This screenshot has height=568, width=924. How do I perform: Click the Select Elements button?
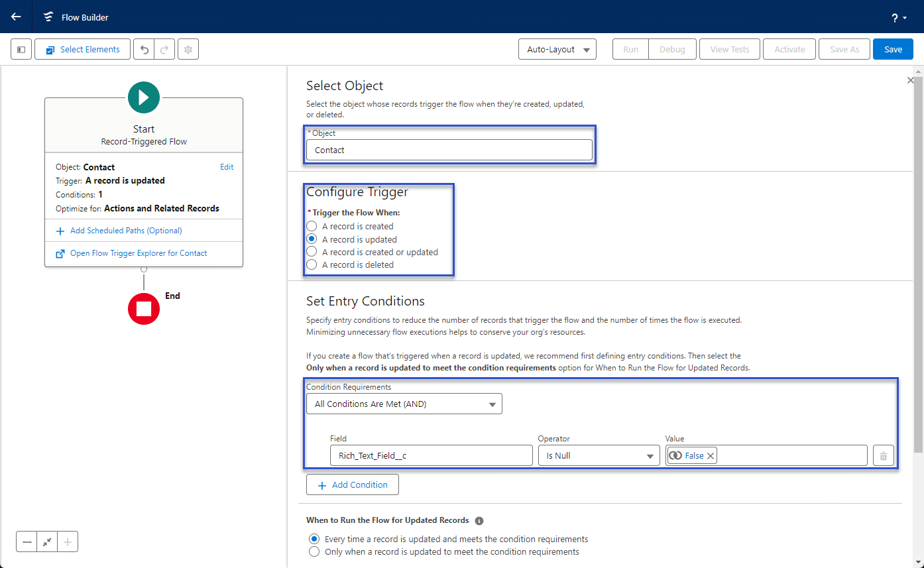82,50
